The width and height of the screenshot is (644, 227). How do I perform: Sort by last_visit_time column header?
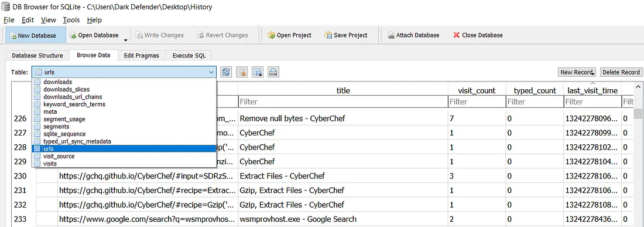point(592,90)
